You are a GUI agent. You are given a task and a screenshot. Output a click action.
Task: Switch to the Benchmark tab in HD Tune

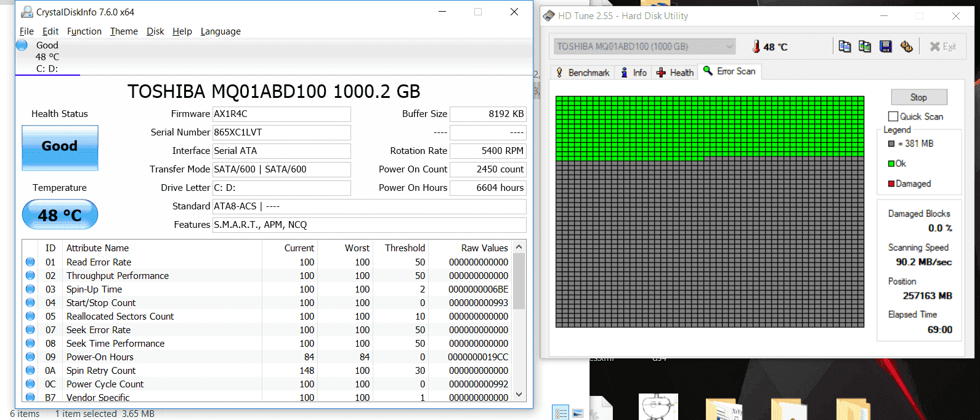[583, 73]
